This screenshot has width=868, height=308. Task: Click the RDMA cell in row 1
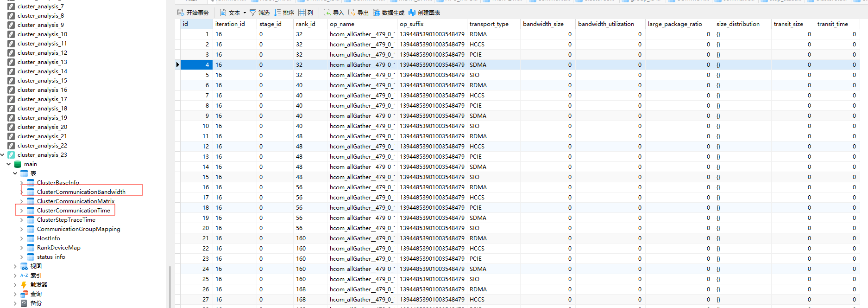click(x=494, y=34)
